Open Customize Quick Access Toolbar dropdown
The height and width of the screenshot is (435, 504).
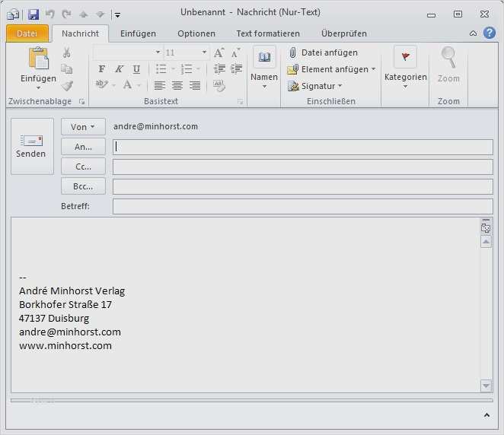(x=118, y=15)
